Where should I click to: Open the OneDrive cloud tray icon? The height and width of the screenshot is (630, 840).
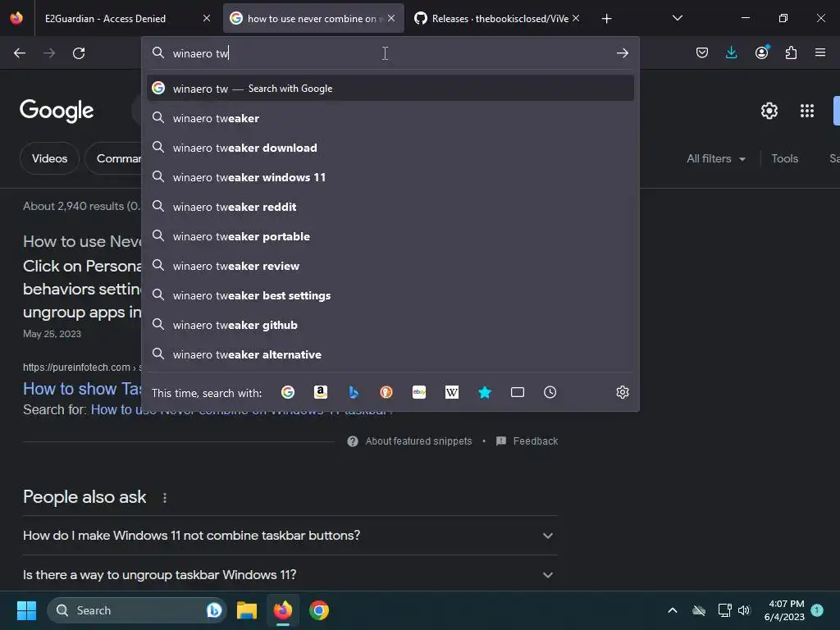699,610
